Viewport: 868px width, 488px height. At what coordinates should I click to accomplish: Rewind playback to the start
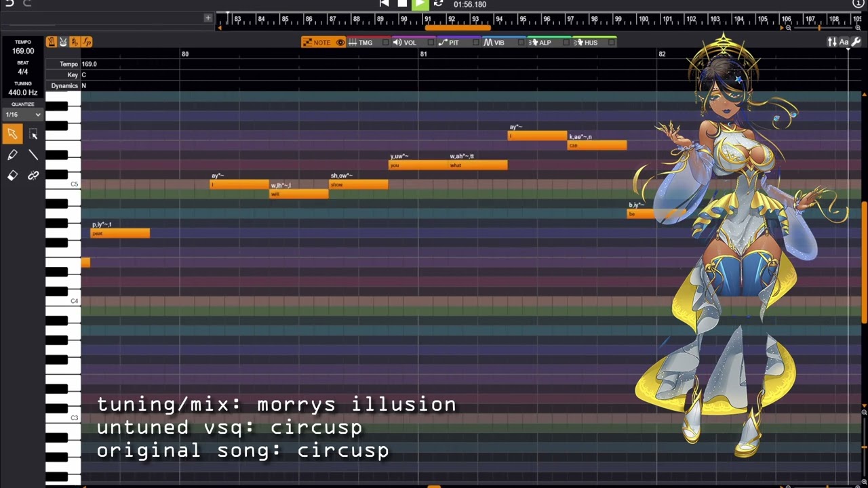point(384,3)
